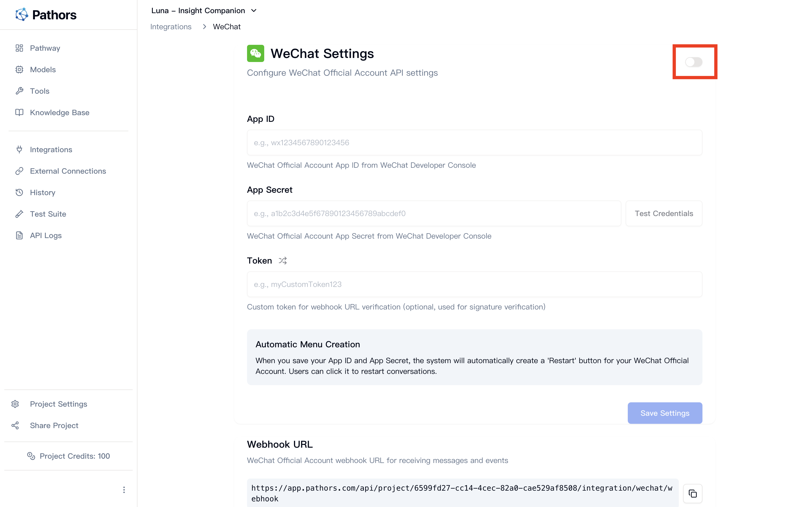Screen dimensions: 812x507
Task: Click the WeChat green logo icon
Action: [x=256, y=53]
